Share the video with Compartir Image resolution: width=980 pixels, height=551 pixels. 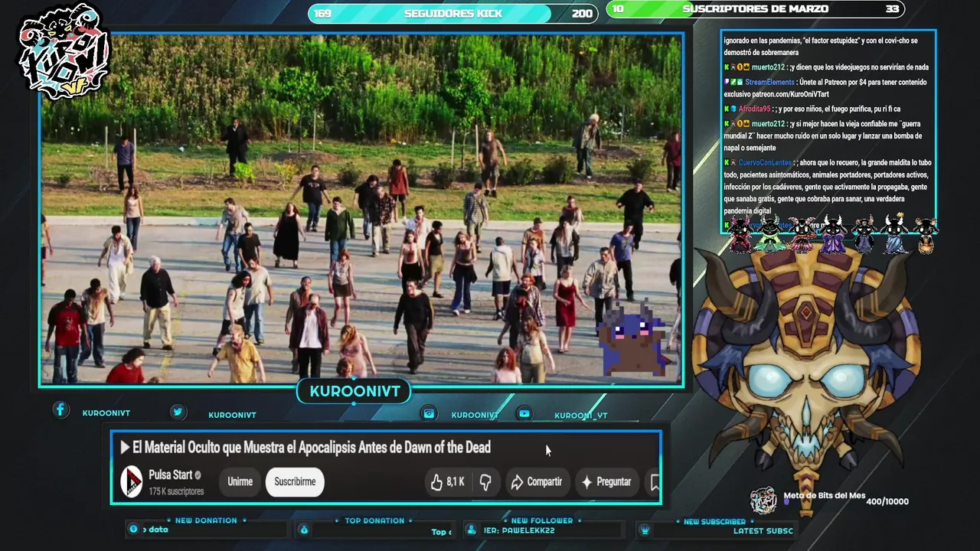[x=537, y=482]
